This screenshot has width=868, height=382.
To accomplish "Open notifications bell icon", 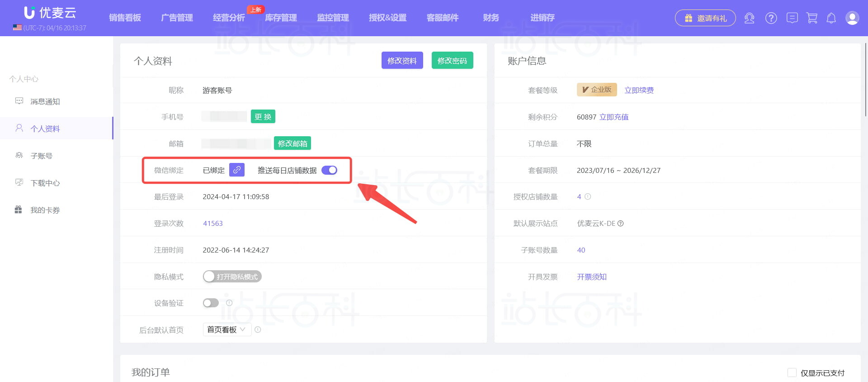I will (831, 18).
